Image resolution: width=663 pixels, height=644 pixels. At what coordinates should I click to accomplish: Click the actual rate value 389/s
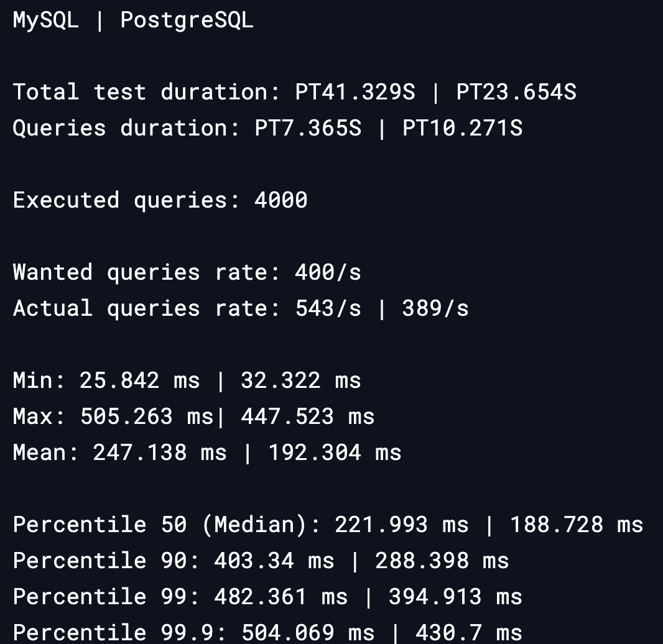tap(435, 308)
